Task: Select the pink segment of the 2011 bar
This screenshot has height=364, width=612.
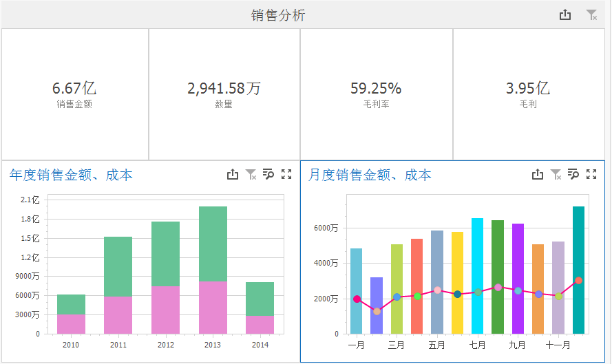Action: coord(118,315)
